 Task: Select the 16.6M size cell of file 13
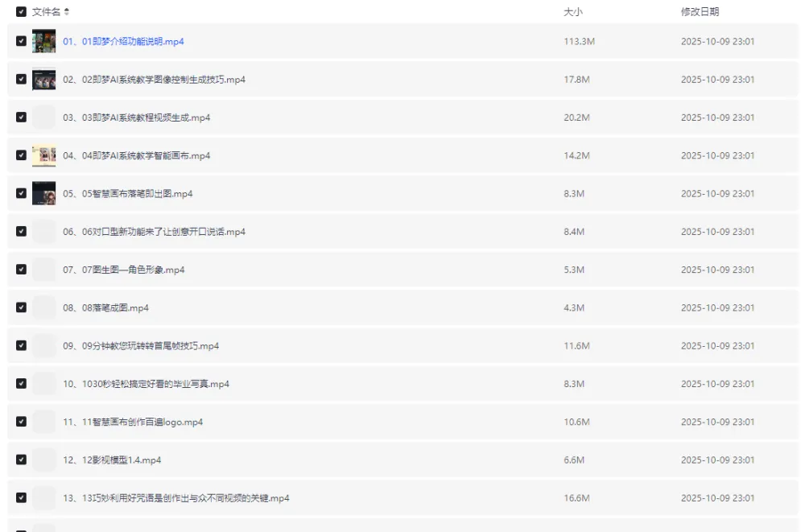click(x=576, y=498)
